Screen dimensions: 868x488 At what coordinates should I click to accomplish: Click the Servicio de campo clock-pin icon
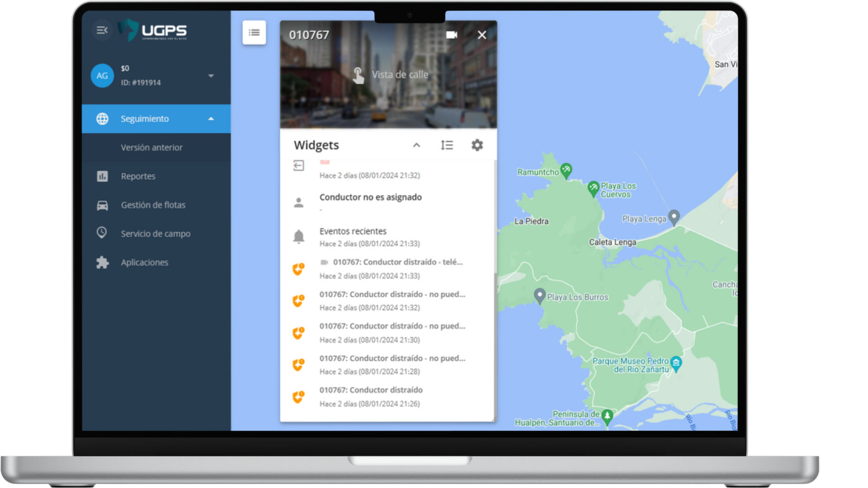102,233
